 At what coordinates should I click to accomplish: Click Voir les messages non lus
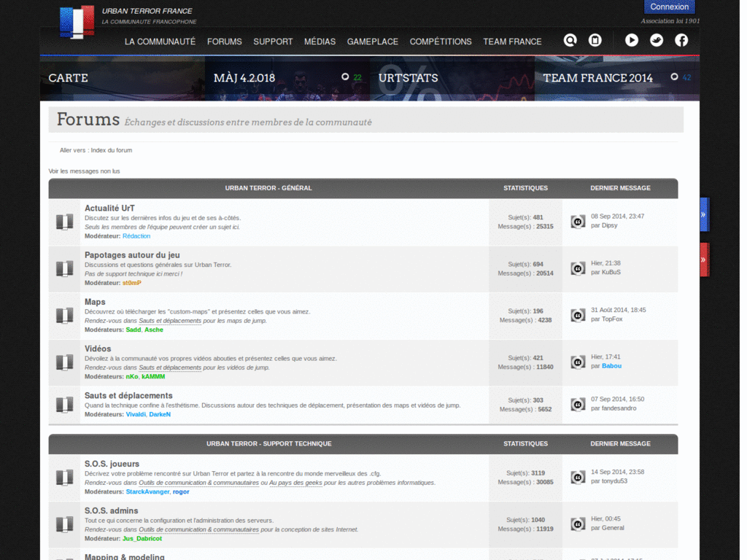pos(84,171)
